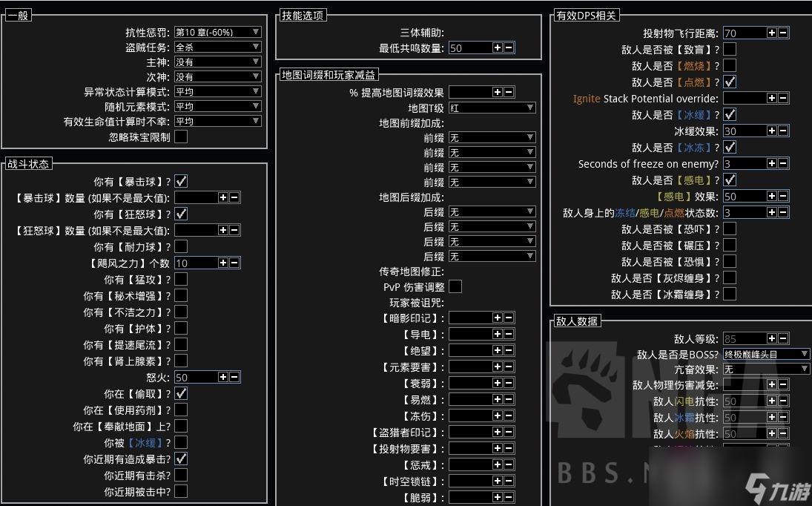Increase 最低共鸣数量 with plus button
812x506 pixels.
click(497, 47)
